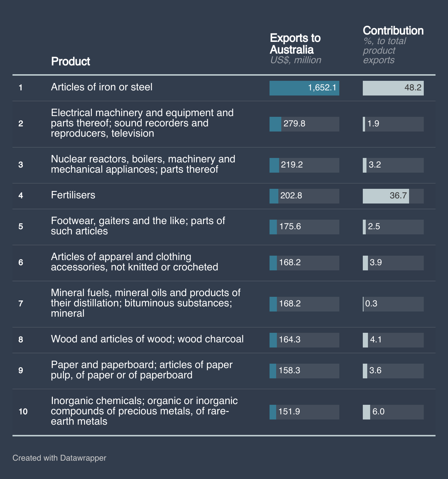Click the 36.7 contribution bar for Fertilisers
This screenshot has width=448, height=479.
click(x=386, y=196)
